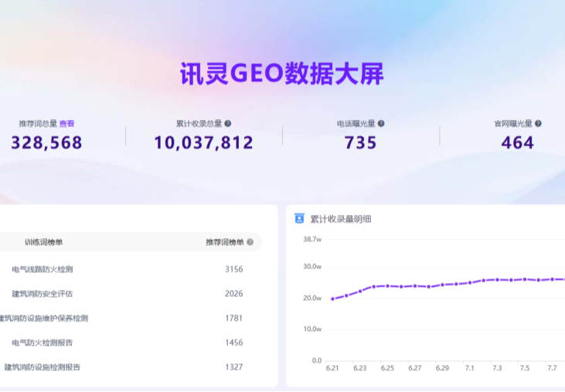Viewport: 565px width, 392px height.
Task: Click the chart data point at 6.21
Action: point(332,298)
